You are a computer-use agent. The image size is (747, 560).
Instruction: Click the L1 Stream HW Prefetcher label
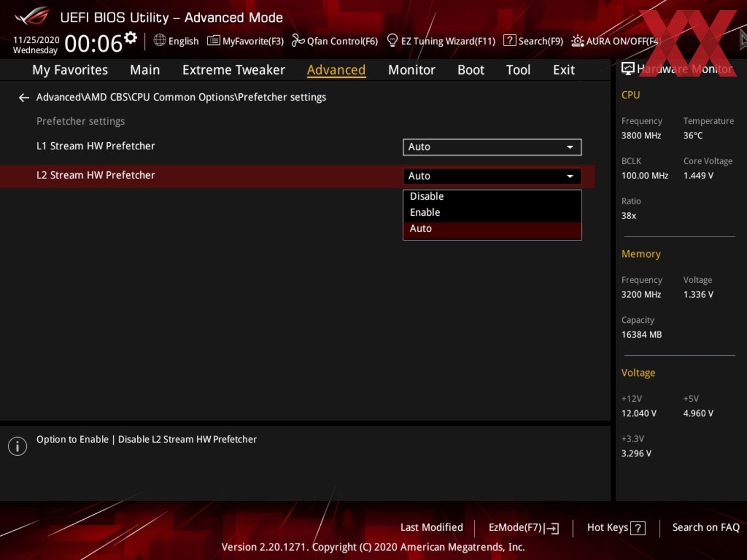coord(96,146)
